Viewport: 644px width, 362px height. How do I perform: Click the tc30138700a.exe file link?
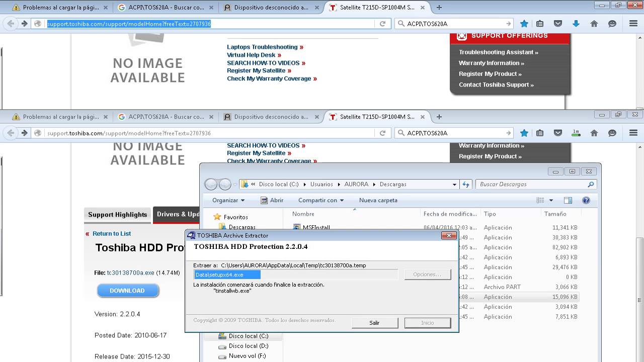130,273
